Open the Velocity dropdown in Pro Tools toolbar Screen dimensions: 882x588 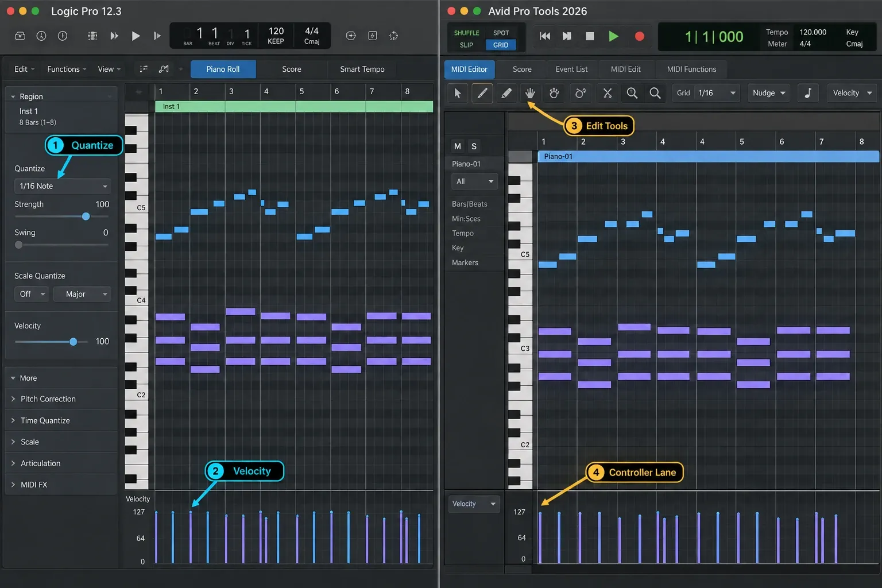click(x=852, y=93)
